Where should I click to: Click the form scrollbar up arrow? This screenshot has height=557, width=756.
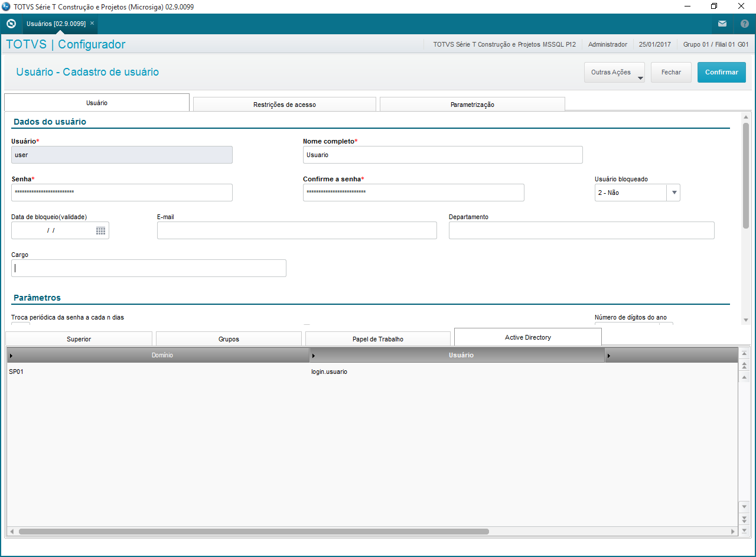point(746,117)
